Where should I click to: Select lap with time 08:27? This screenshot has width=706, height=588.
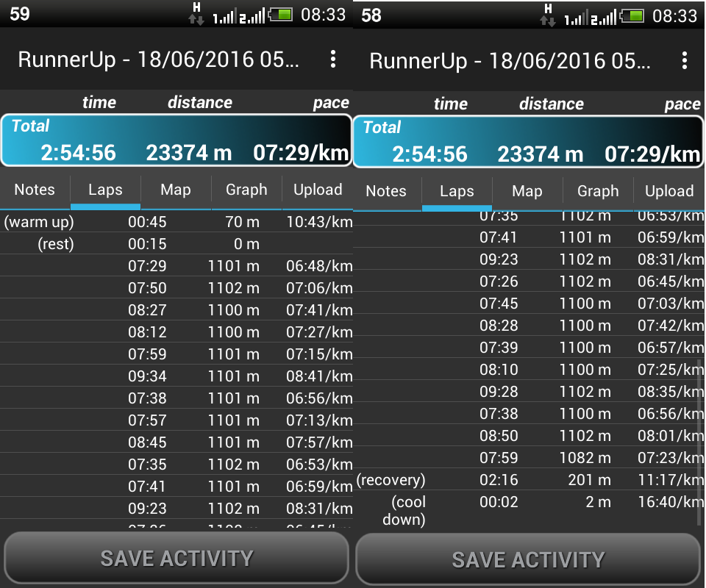176,310
